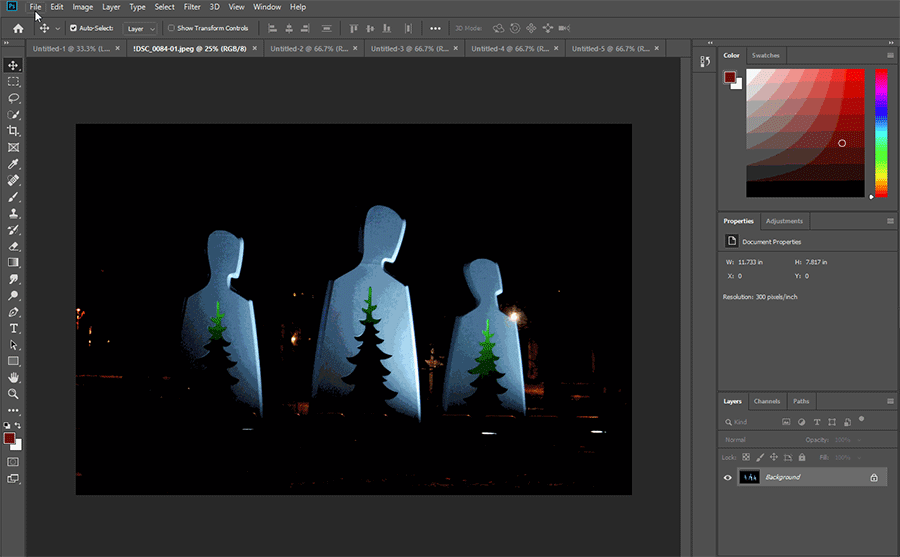This screenshot has width=900, height=557.
Task: Select the Move tool
Action: [13, 65]
